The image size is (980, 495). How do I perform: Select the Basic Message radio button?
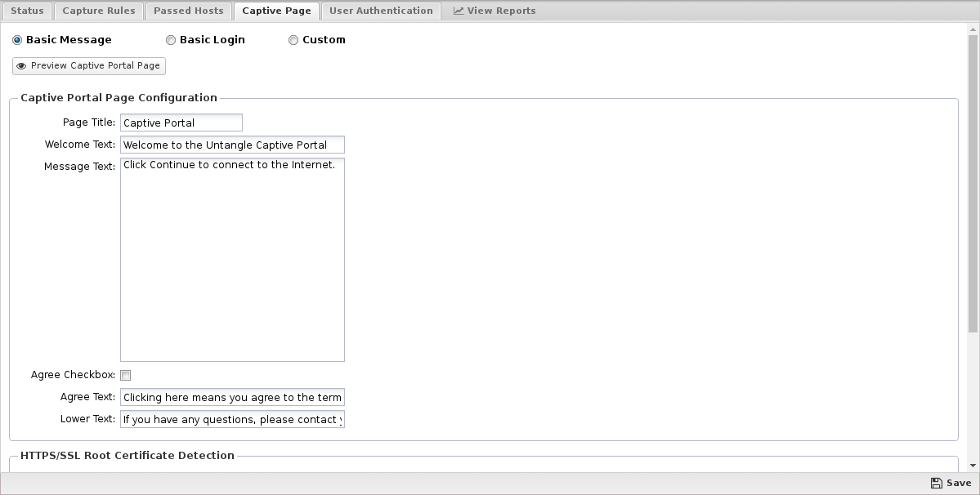tap(17, 40)
